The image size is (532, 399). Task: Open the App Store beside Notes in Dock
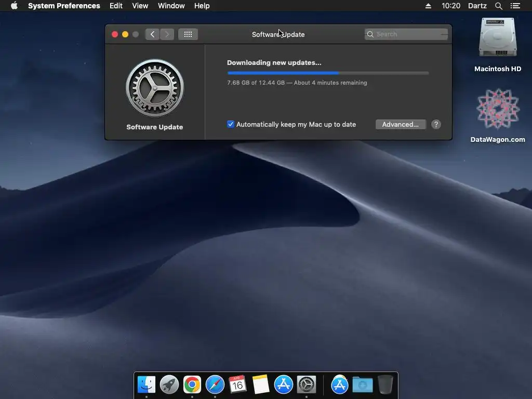[283, 384]
